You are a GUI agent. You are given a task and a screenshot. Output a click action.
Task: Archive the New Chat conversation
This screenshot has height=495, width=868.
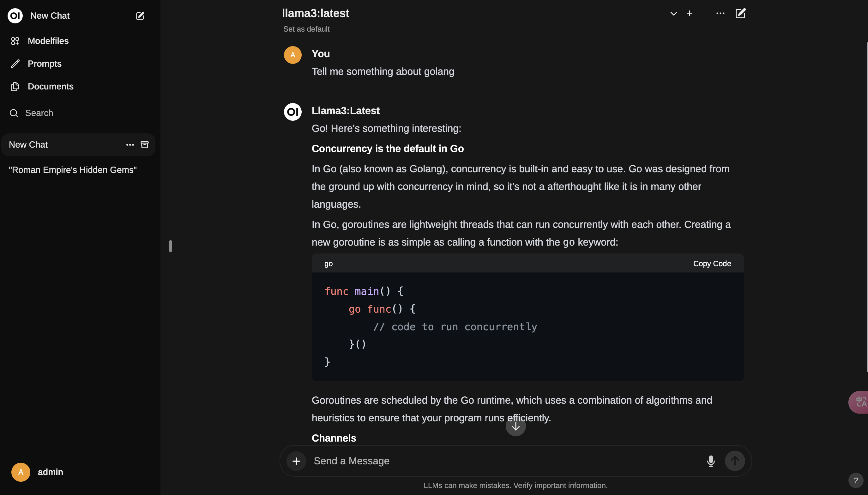[144, 145]
